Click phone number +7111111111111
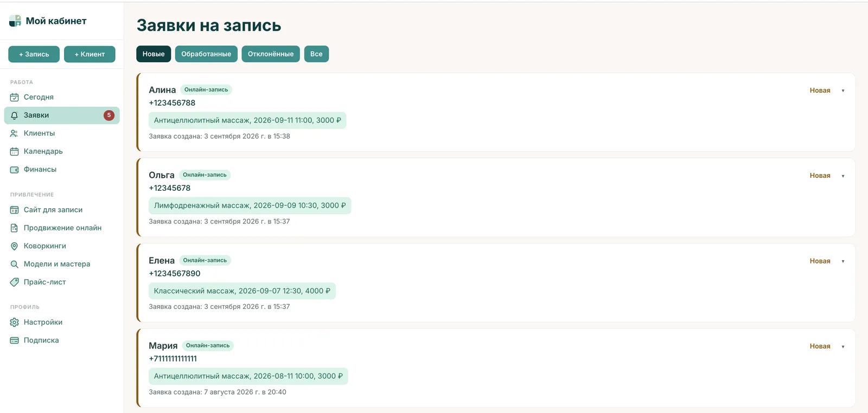868x413 pixels. point(173,359)
